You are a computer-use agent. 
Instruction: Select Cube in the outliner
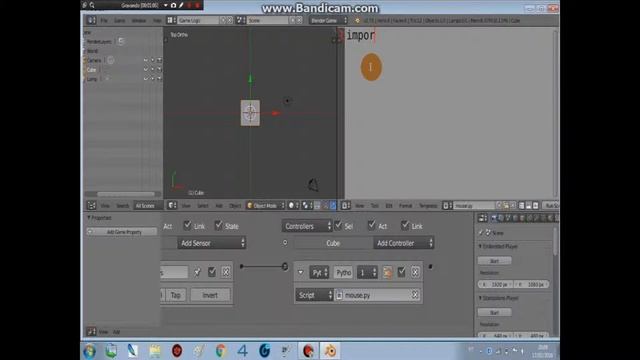point(91,70)
